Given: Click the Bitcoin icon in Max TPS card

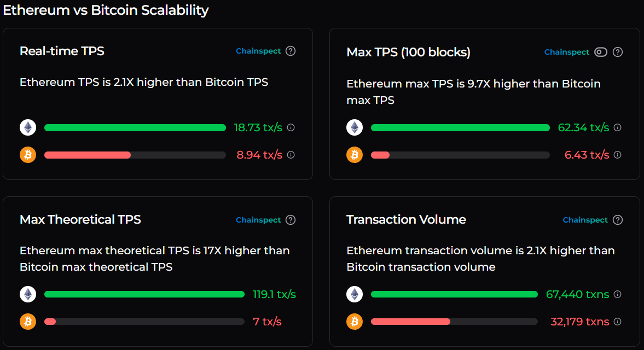Looking at the screenshot, I should pyautogui.click(x=354, y=154).
